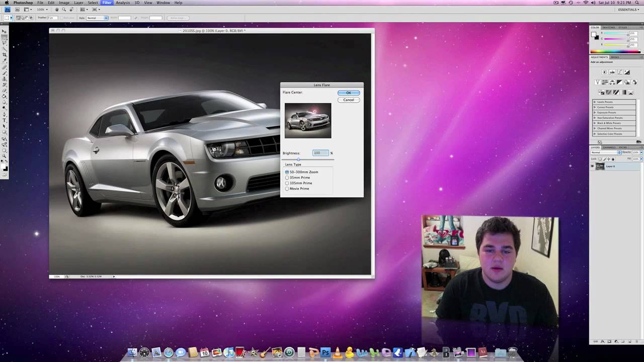Open the Style dropdown in options bar
644x362 pixels.
[x=97, y=18]
